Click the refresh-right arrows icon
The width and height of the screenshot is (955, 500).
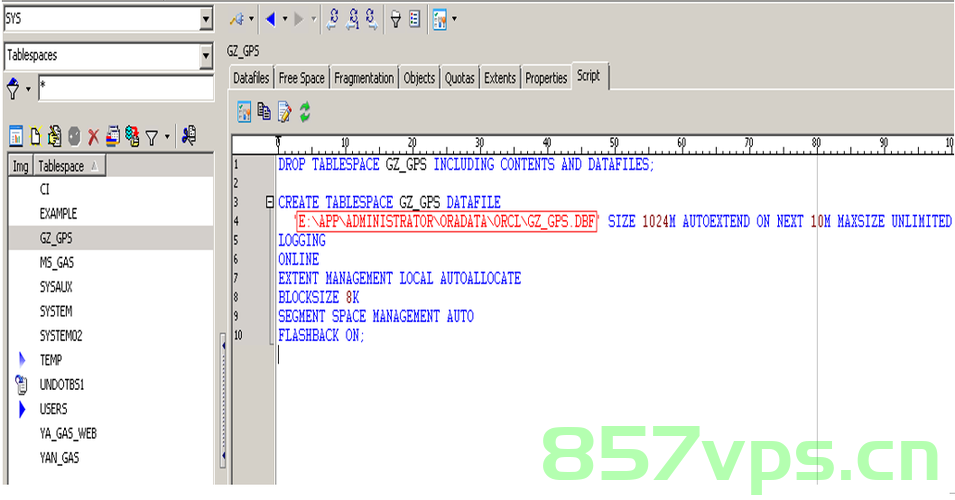click(x=372, y=19)
